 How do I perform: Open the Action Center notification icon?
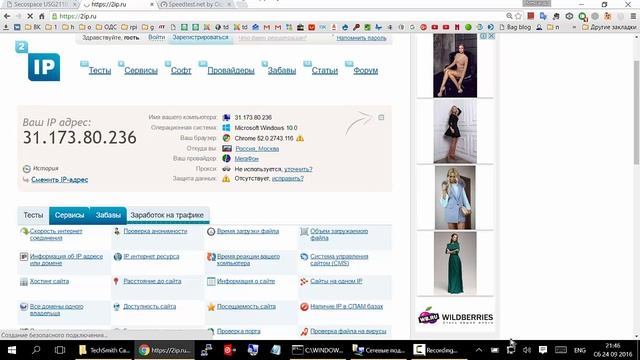click(x=542, y=350)
